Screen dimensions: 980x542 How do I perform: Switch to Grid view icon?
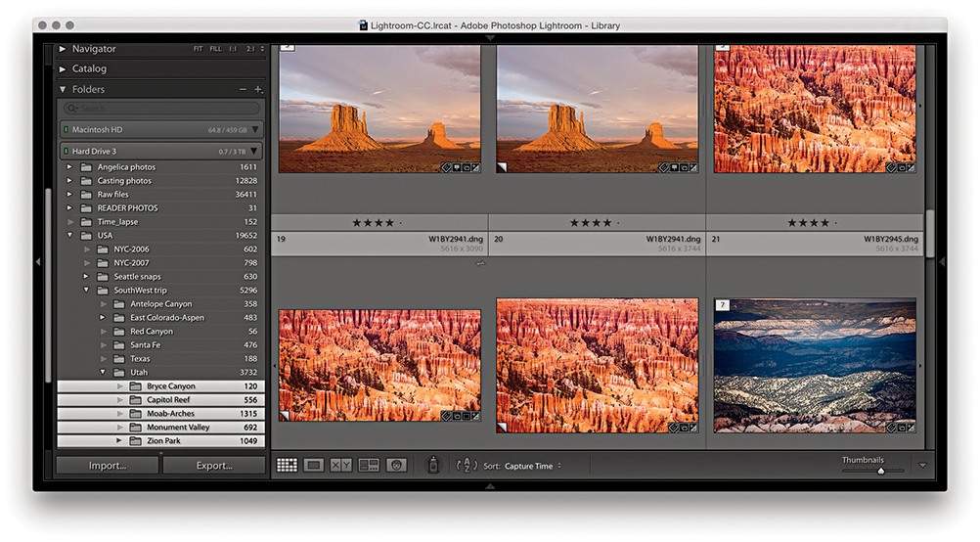pos(287,466)
